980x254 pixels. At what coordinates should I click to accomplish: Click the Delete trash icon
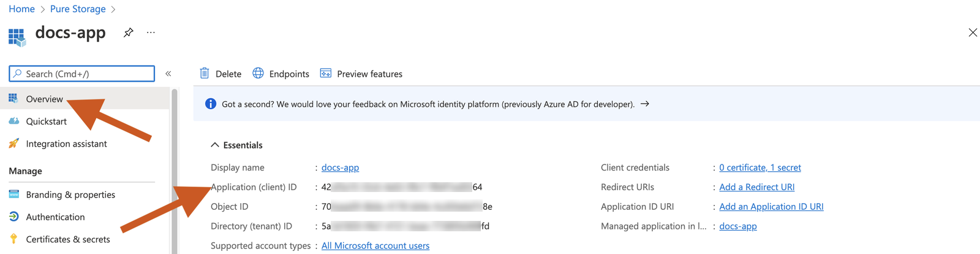205,74
